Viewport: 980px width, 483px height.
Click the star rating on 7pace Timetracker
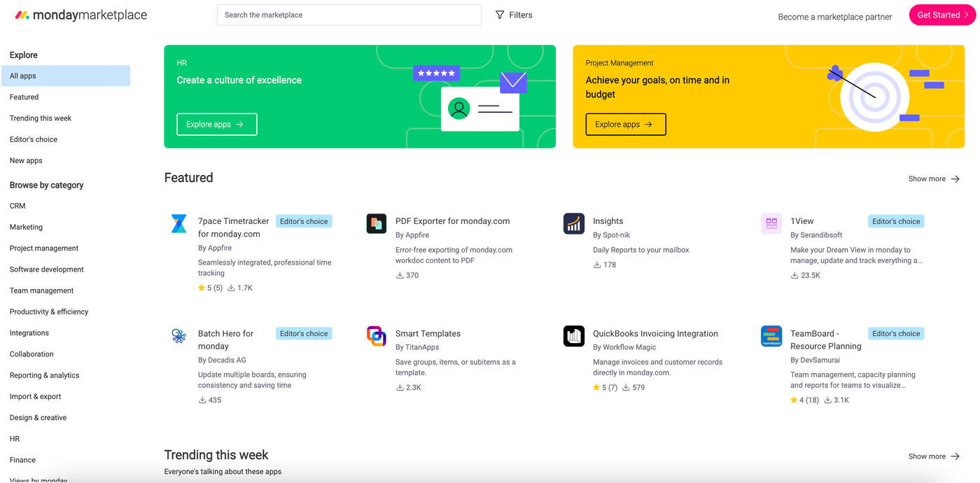pyautogui.click(x=210, y=288)
